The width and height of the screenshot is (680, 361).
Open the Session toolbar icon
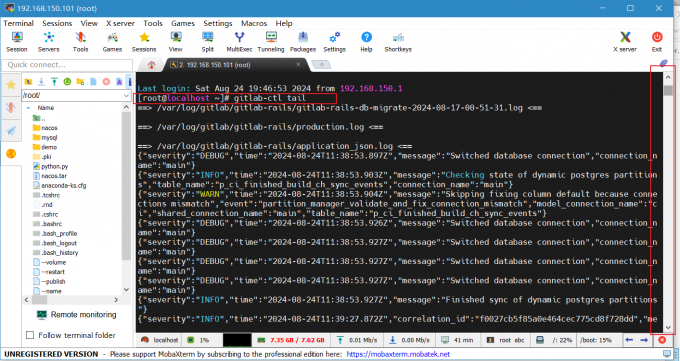coord(16,42)
